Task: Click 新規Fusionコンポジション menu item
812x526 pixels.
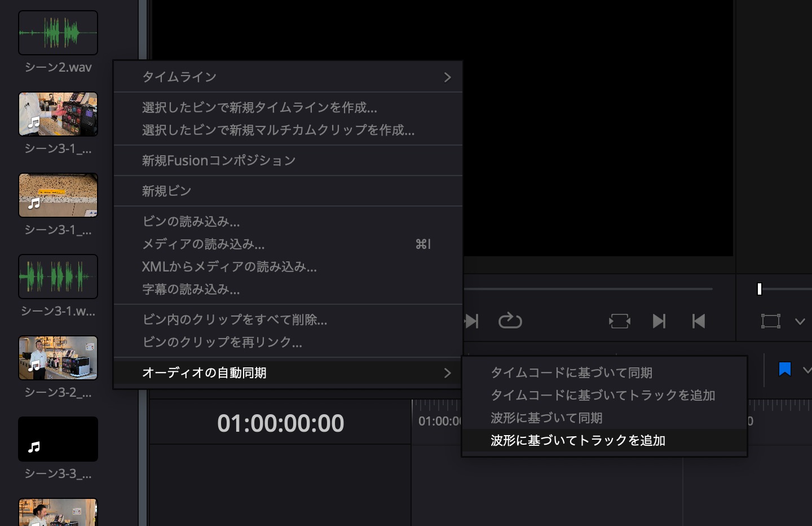Action: tap(219, 161)
